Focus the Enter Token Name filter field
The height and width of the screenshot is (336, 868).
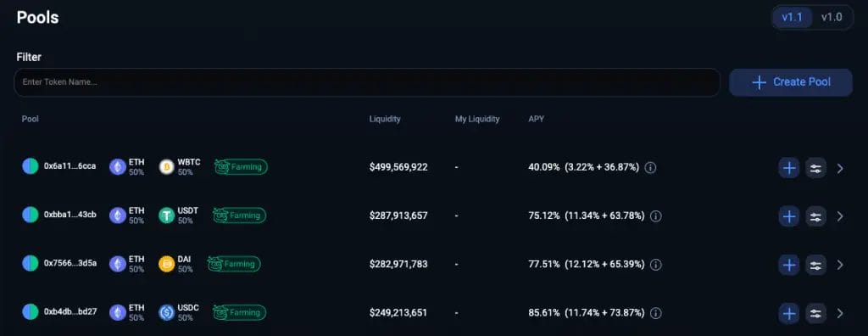(367, 82)
